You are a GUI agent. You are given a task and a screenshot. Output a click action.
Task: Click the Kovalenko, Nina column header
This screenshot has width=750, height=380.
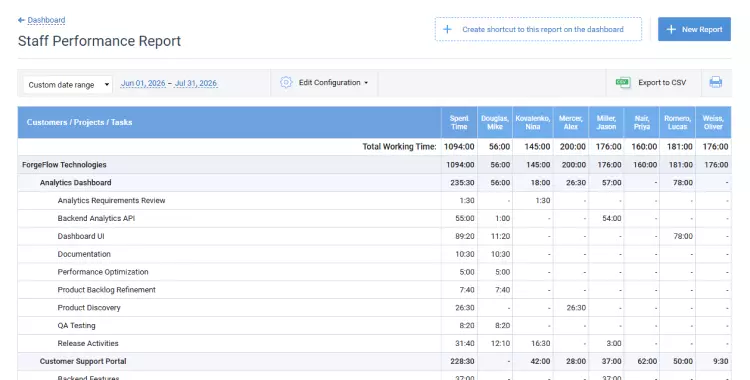pos(533,123)
